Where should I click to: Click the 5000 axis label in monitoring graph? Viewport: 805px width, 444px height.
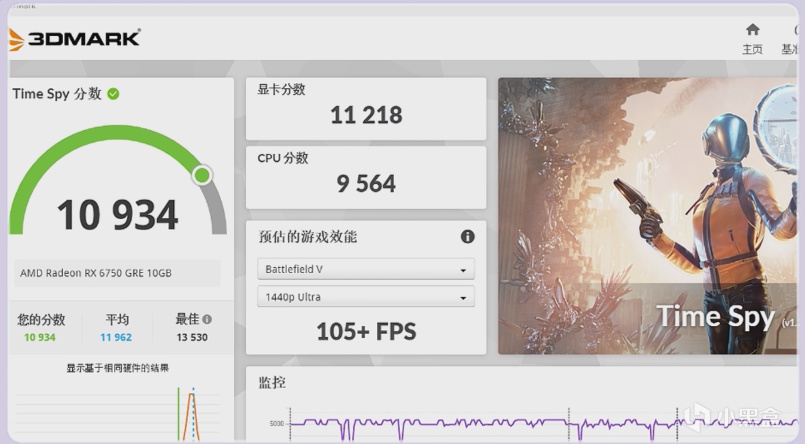[x=276, y=423]
